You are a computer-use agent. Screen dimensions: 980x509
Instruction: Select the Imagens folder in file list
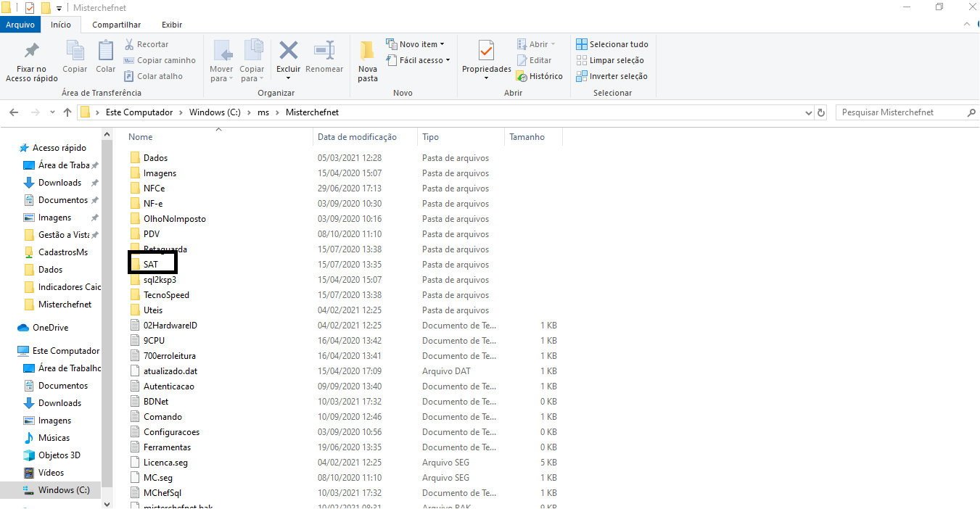click(160, 173)
